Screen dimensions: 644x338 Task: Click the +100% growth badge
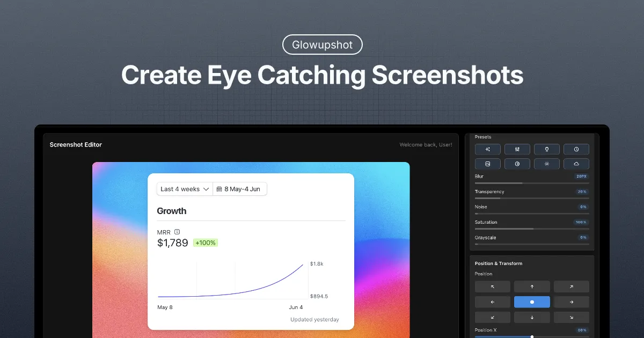point(206,243)
